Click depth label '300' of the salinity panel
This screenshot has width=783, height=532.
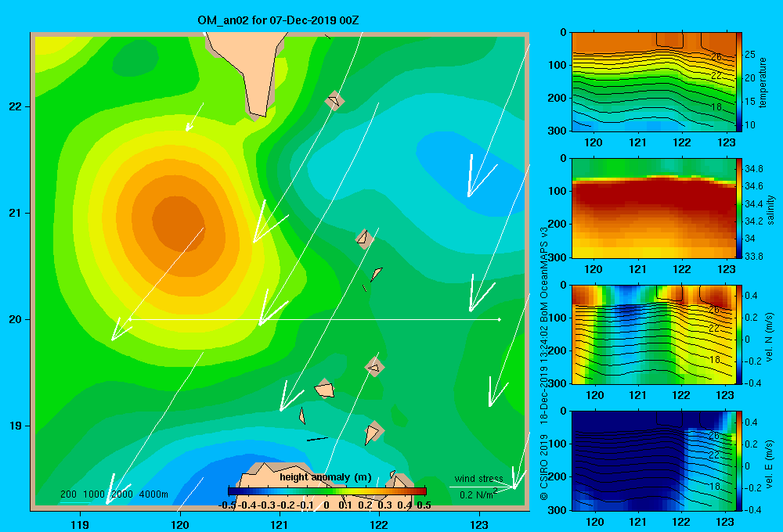pyautogui.click(x=557, y=257)
